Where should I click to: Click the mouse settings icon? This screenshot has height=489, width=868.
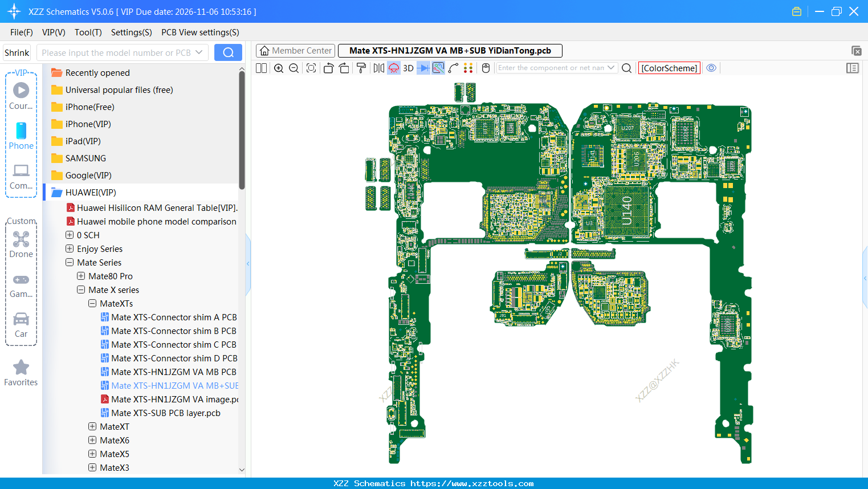point(486,68)
